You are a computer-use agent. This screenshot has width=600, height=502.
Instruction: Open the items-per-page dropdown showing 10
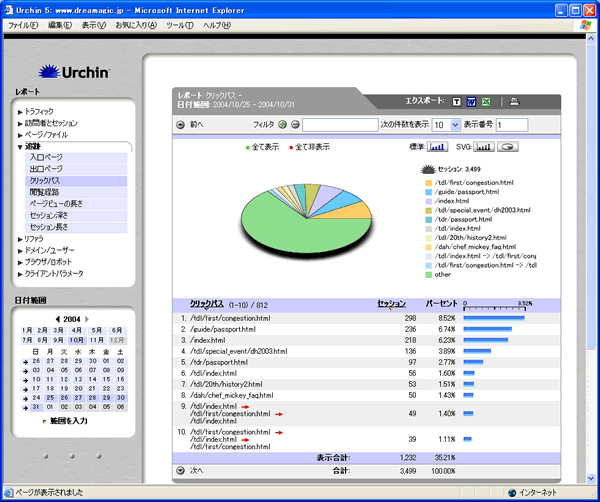tap(455, 125)
